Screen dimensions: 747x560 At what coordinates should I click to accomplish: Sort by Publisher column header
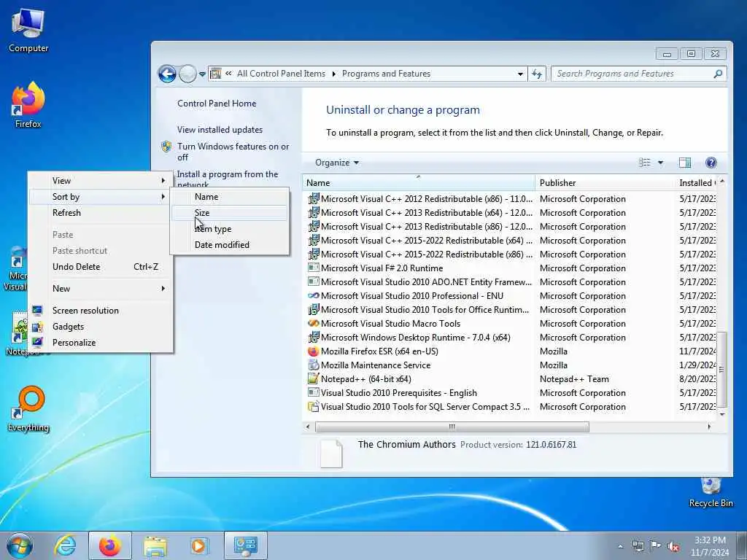tap(605, 183)
